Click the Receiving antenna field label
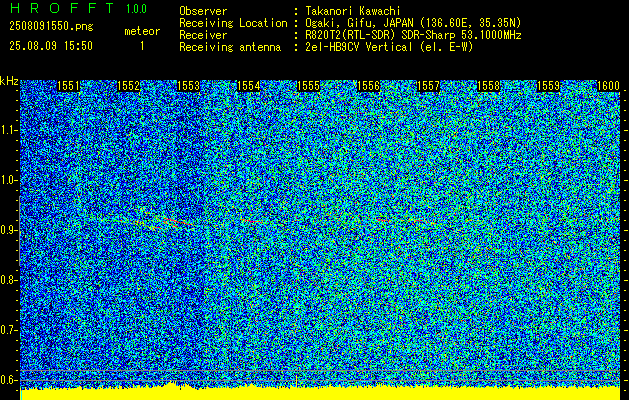This screenshot has height=400, width=629. pos(230,47)
